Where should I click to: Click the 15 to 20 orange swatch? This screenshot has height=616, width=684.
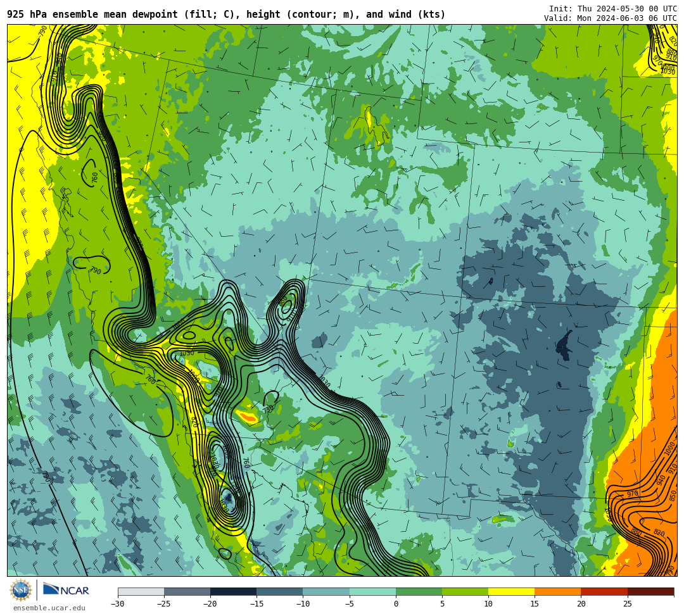pyautogui.click(x=558, y=591)
